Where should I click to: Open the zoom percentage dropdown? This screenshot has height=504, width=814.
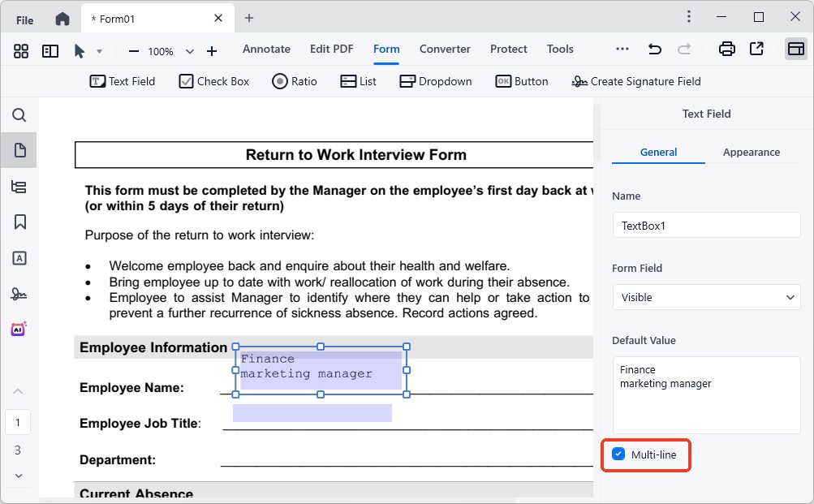(x=189, y=50)
